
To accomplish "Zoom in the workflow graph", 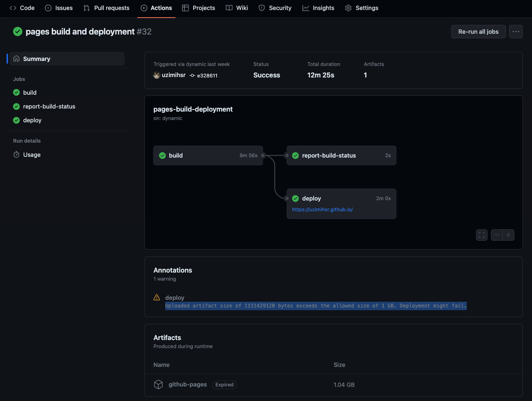I will pyautogui.click(x=509, y=235).
